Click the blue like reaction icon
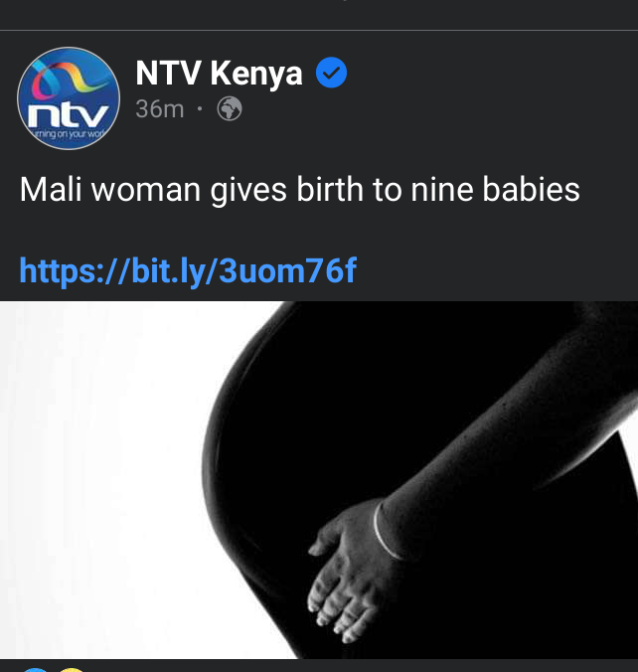 pyautogui.click(x=36, y=669)
